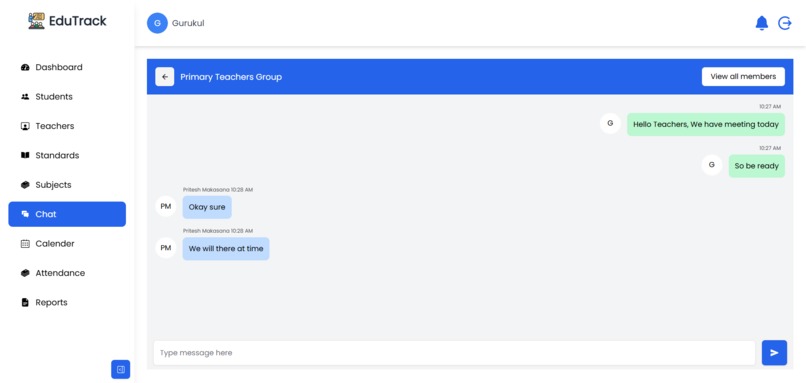This screenshot has width=806, height=383.
Task: Click 10:27 AM above Hello Teachers message
Action: point(770,106)
